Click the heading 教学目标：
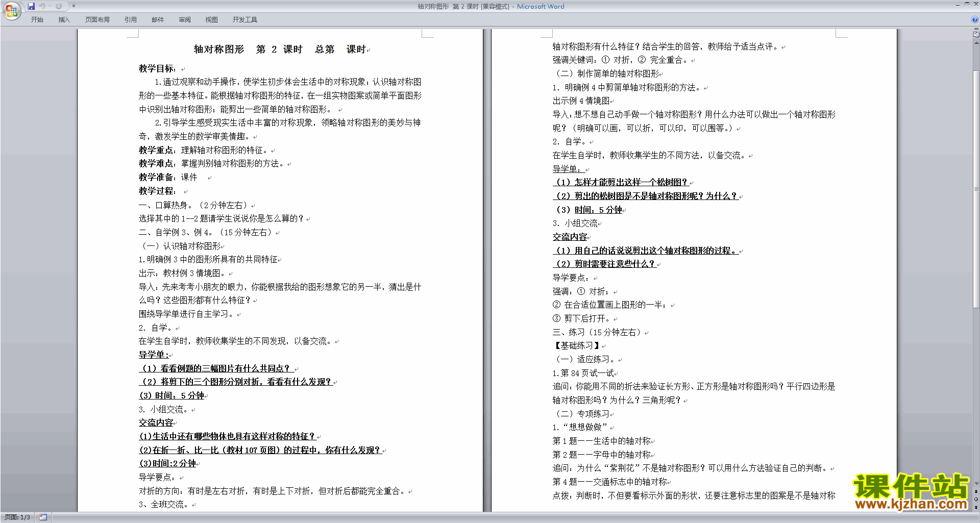 click(158, 68)
